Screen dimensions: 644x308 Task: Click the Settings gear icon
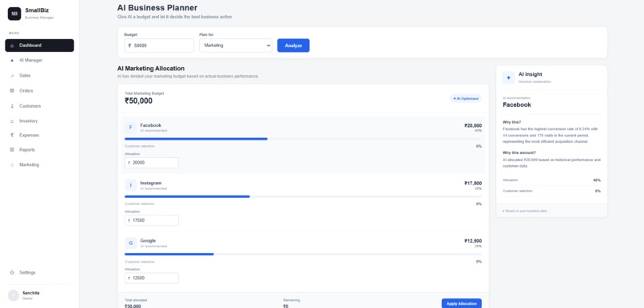(x=12, y=272)
